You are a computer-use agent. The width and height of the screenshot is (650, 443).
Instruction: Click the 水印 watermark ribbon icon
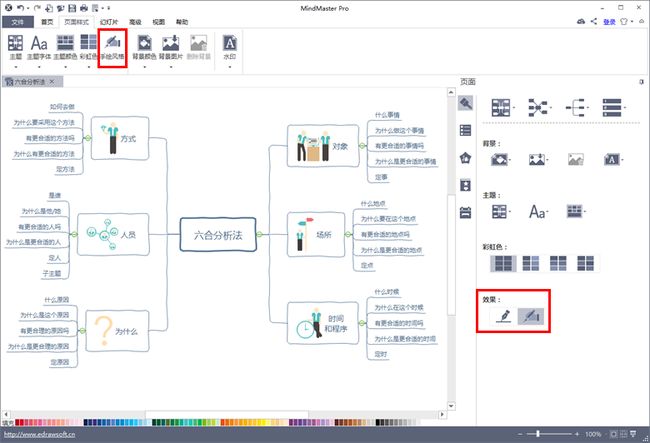pyautogui.click(x=230, y=44)
